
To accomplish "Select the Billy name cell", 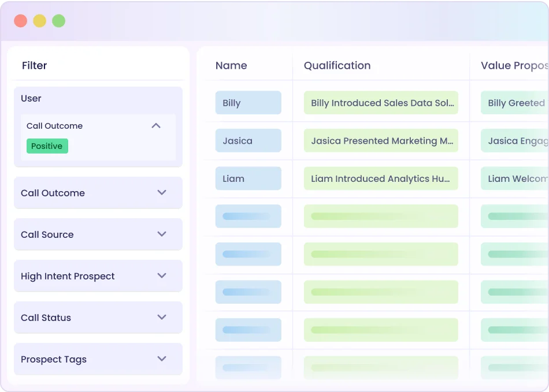I will pos(248,103).
